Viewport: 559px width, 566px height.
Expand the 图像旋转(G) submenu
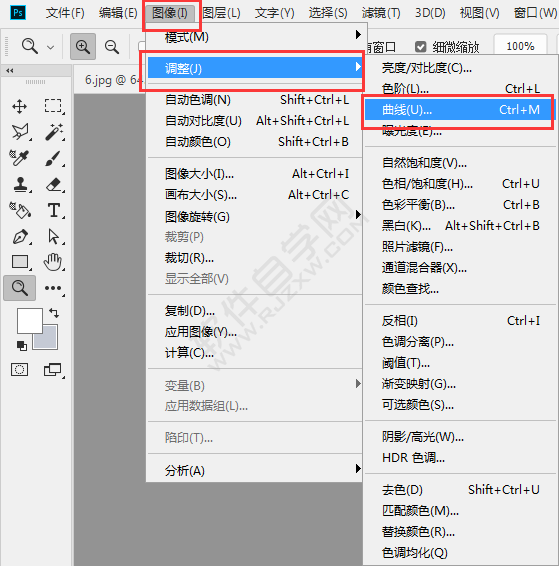pyautogui.click(x=256, y=217)
